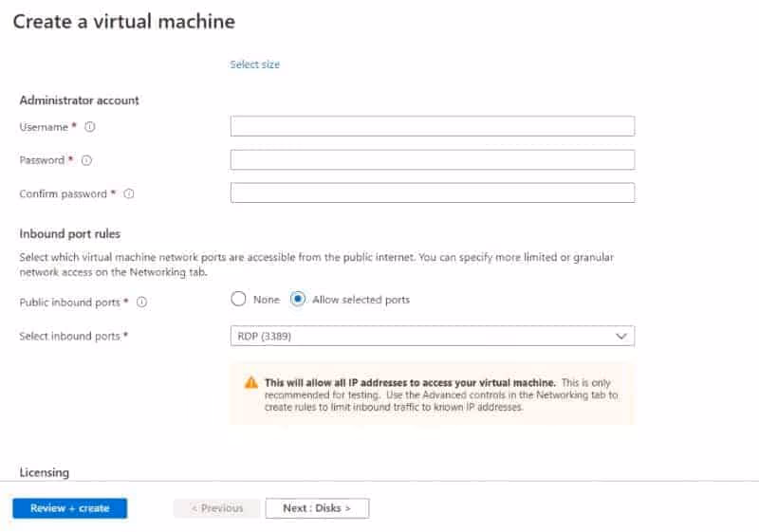Click the info icon next to Username
This screenshot has height=532, width=759.
90,127
